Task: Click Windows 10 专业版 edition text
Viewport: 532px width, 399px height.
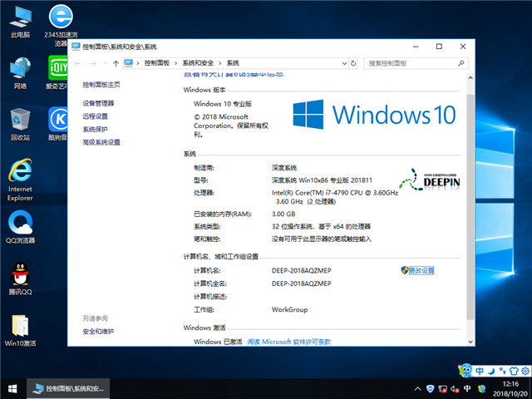Action: [x=223, y=104]
